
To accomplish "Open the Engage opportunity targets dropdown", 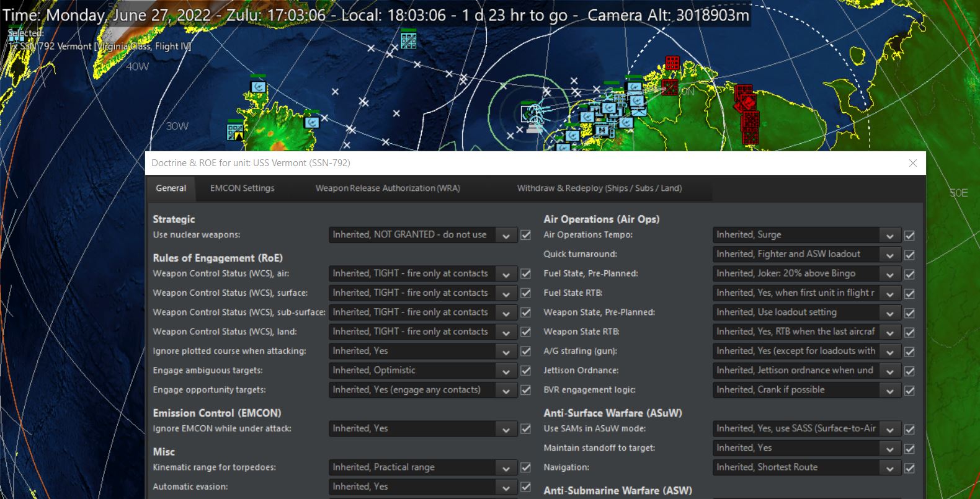I will pos(423,390).
